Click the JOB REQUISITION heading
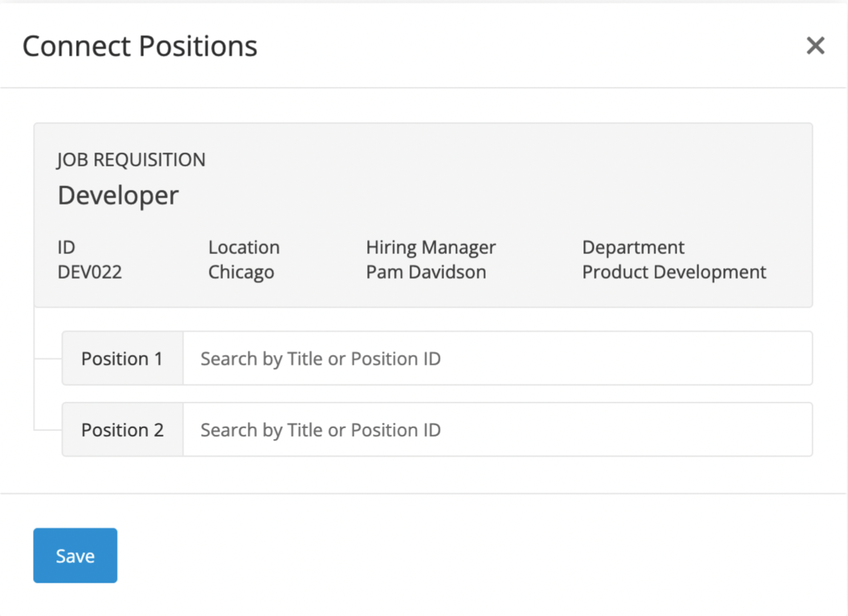Screen dimensions: 848x616 [x=131, y=160]
